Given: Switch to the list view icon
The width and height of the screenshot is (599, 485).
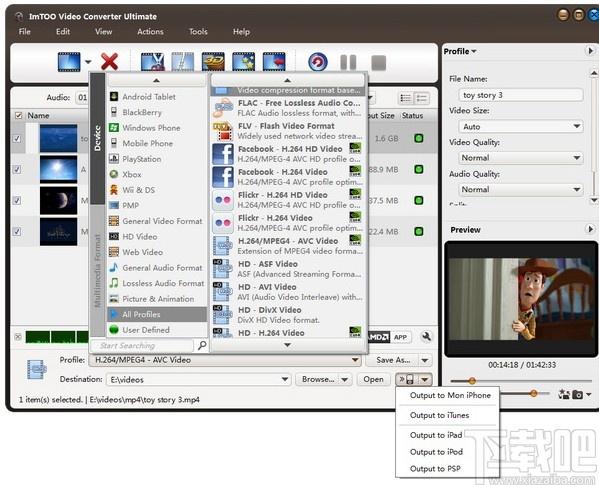Looking at the screenshot, I should coord(405,98).
